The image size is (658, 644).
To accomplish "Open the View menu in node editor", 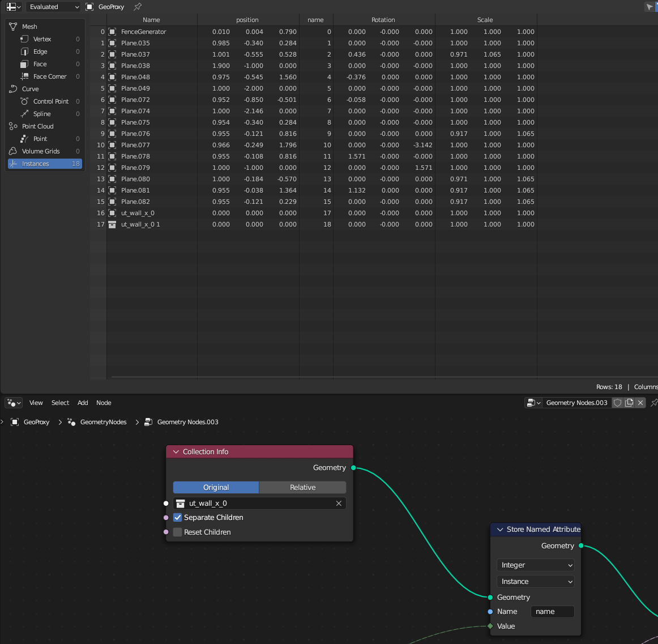I will [x=36, y=403].
